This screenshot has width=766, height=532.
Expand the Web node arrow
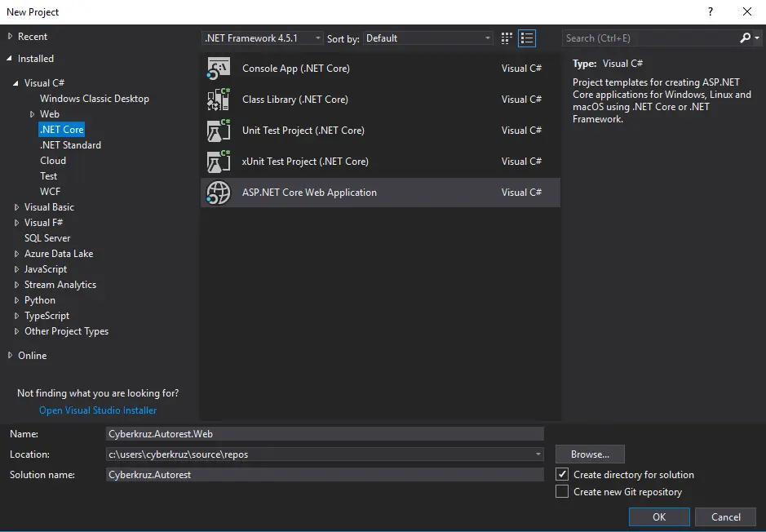pyautogui.click(x=33, y=114)
